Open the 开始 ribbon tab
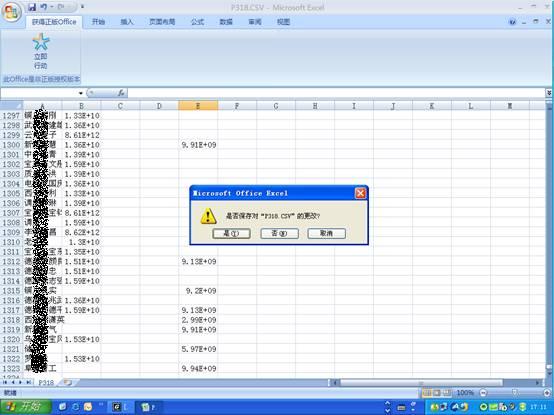 point(98,22)
